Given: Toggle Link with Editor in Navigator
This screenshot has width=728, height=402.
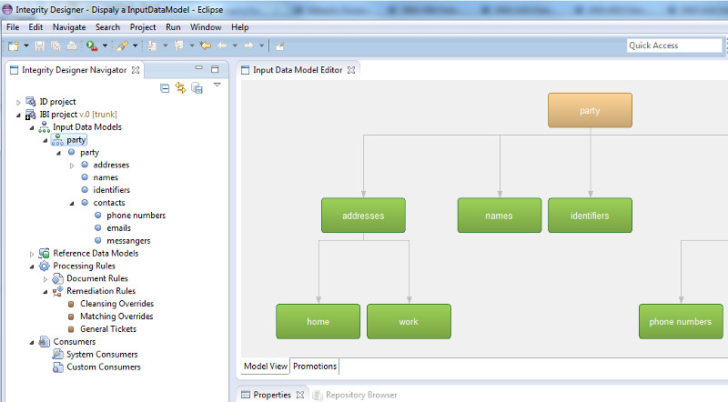Looking at the screenshot, I should click(x=180, y=88).
